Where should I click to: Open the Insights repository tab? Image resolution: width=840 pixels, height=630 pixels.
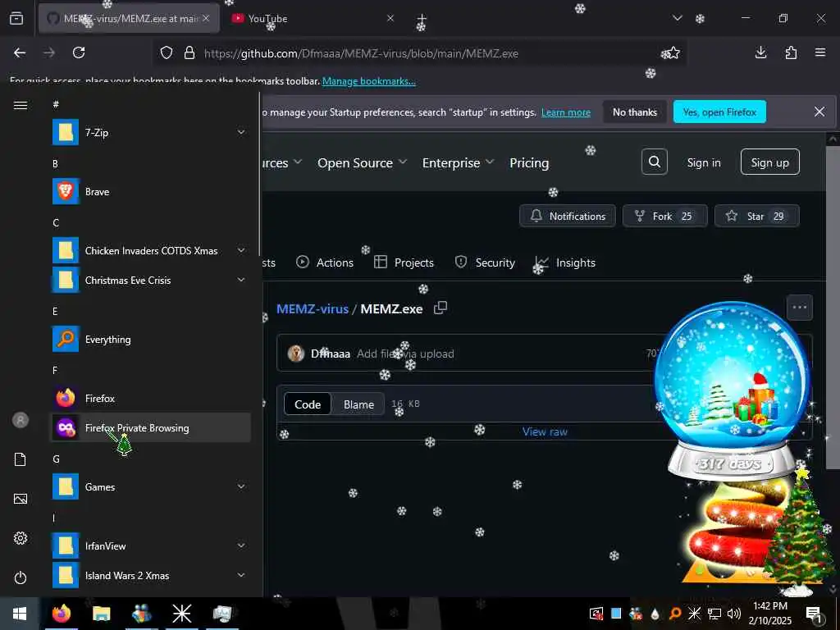coord(566,262)
